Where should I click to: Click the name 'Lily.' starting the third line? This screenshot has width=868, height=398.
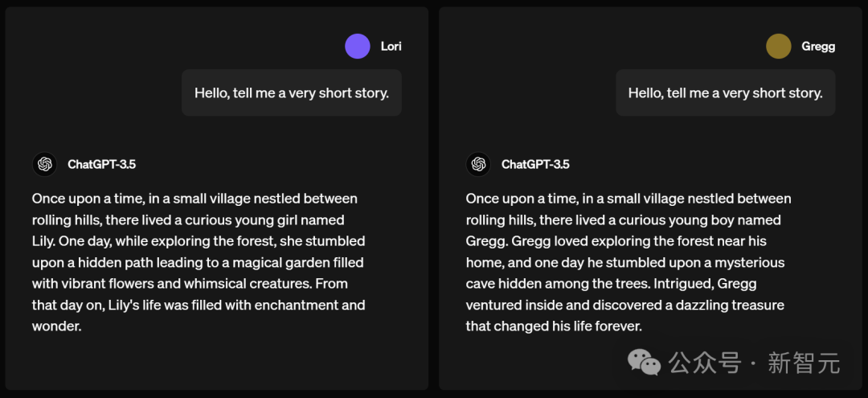point(43,241)
